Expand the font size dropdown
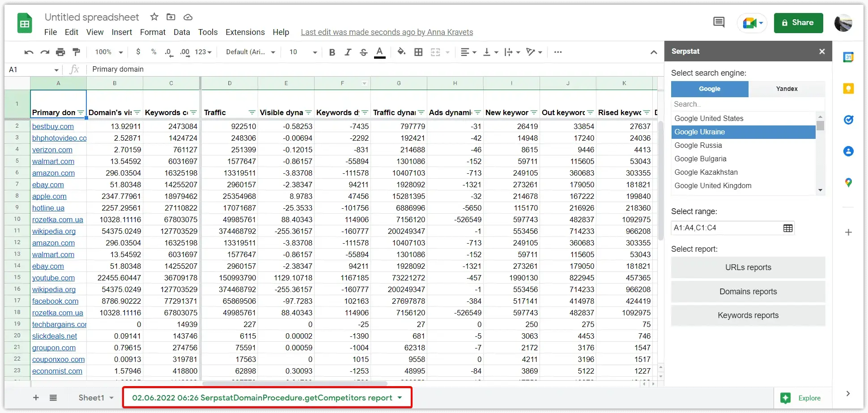The width and height of the screenshot is (868, 413). click(303, 52)
